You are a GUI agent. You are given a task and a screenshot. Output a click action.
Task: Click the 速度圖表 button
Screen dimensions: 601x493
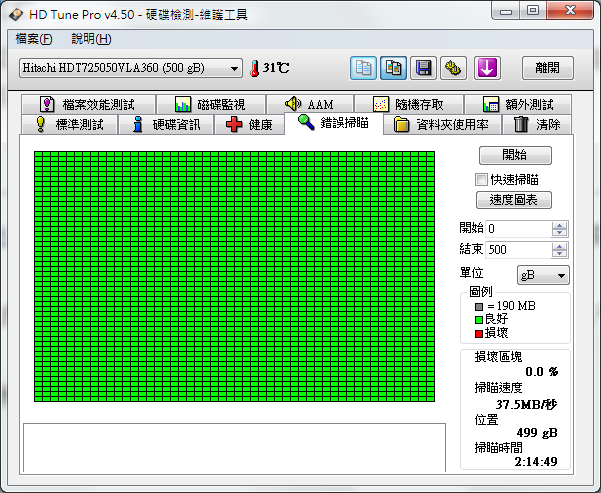click(x=514, y=200)
